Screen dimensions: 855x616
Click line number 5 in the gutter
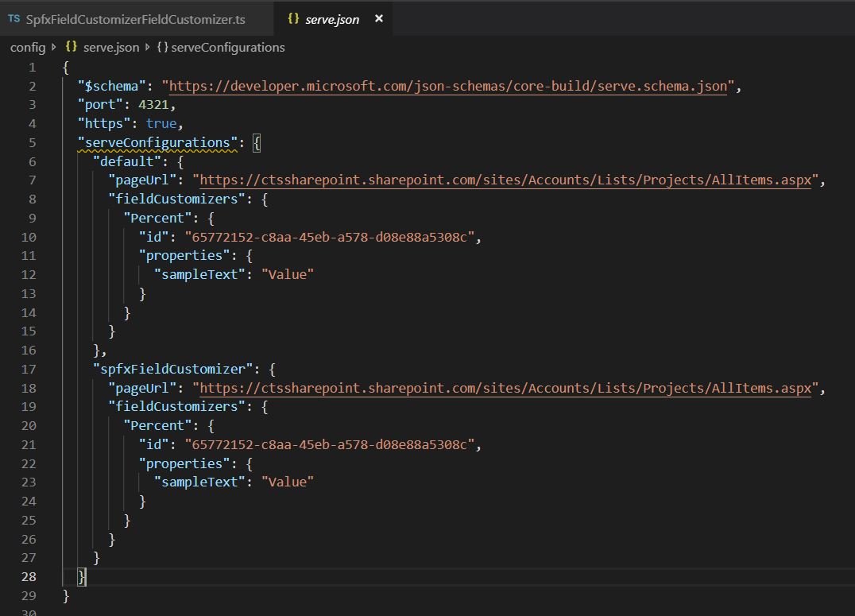tap(32, 143)
